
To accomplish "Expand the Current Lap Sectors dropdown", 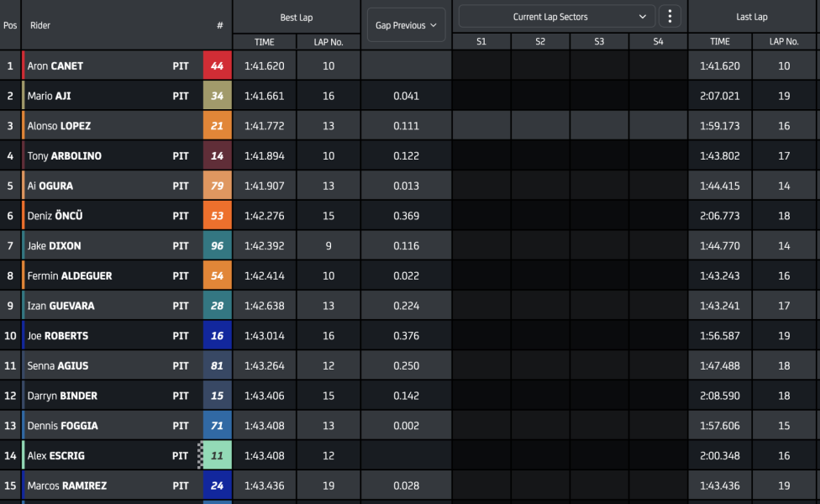I will coord(556,17).
